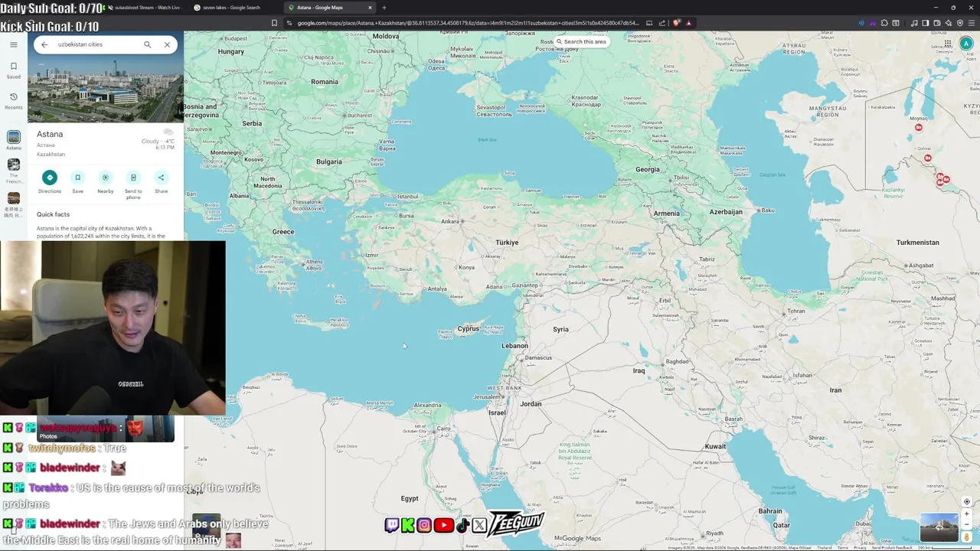
Task: Click the Tehran city label
Action: [x=796, y=311]
